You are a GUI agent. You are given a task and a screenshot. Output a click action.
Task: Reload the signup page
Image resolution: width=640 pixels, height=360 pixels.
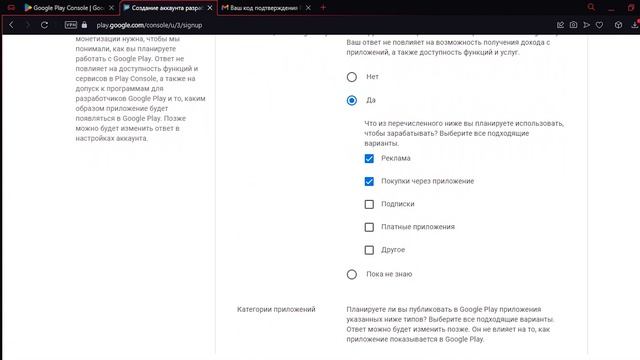pyautogui.click(x=44, y=25)
